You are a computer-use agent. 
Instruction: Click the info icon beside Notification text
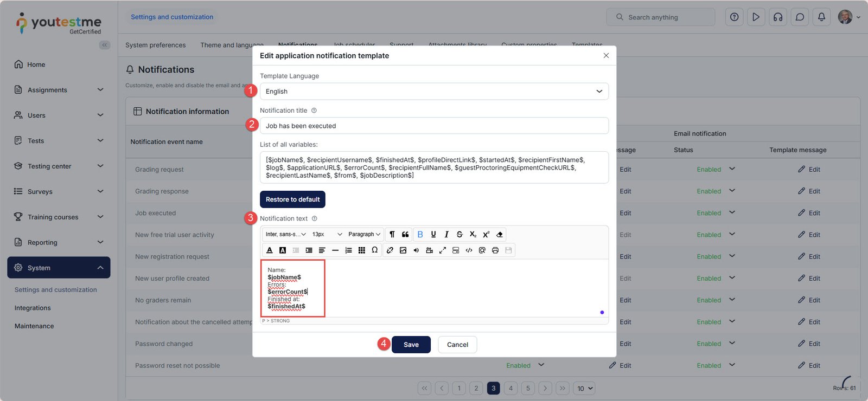click(315, 218)
